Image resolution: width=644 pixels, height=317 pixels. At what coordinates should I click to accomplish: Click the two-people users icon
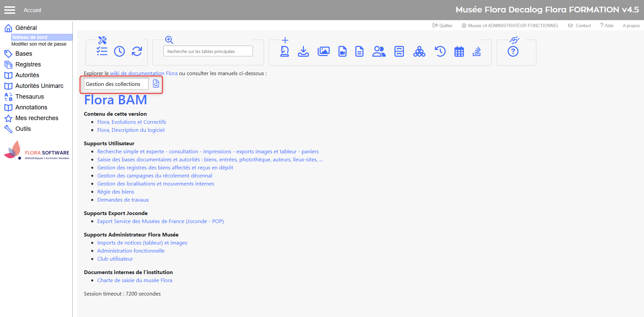point(379,51)
